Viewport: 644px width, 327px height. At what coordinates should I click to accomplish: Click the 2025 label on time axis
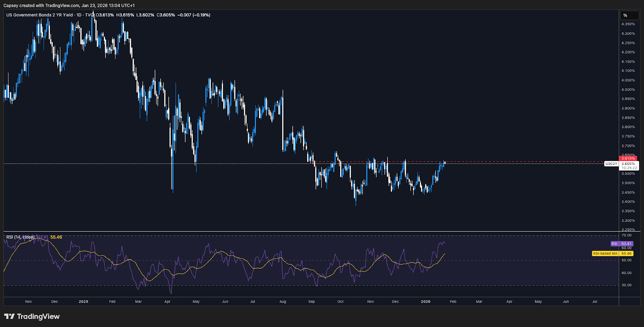[x=83, y=302]
